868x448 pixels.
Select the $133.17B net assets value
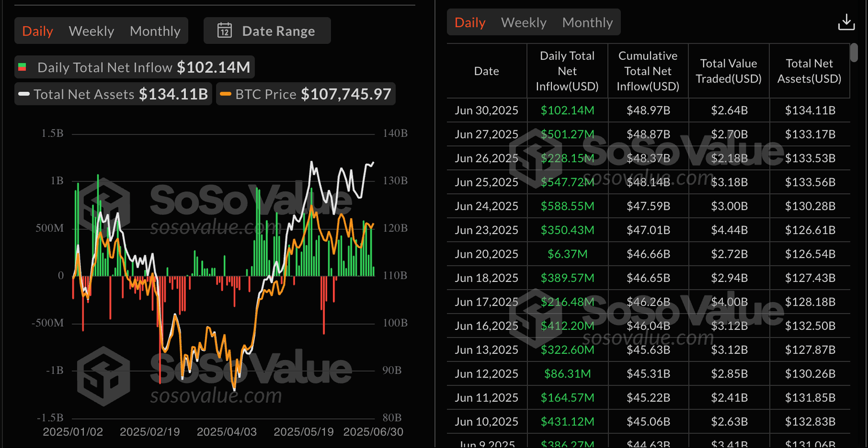point(810,134)
